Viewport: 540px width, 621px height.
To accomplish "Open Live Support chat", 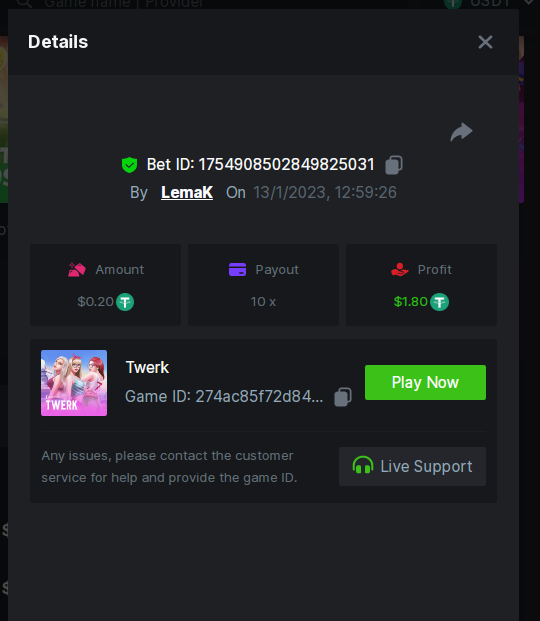I will coord(412,466).
